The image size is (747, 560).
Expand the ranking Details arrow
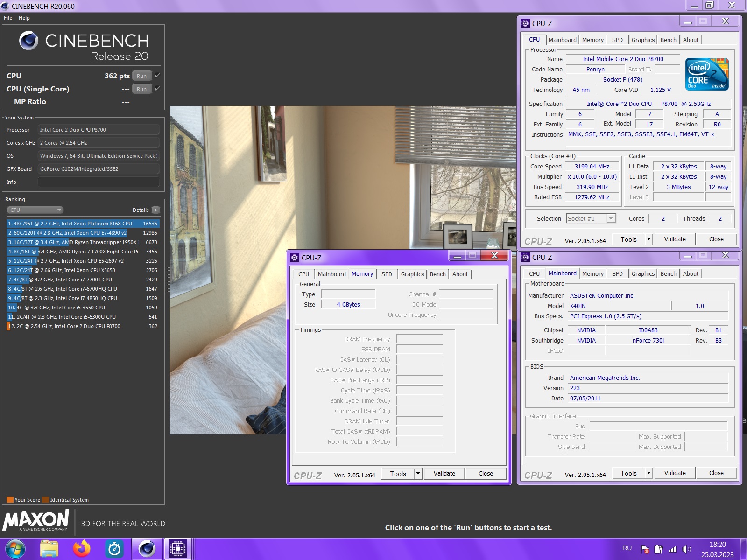(156, 210)
